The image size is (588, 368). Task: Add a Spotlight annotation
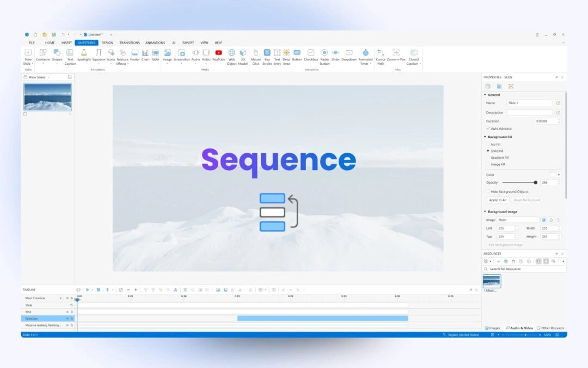click(84, 55)
